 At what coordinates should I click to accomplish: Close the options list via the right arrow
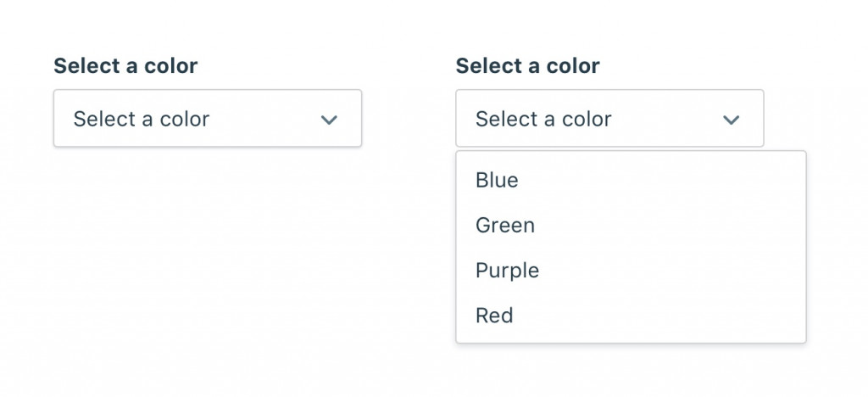(731, 120)
